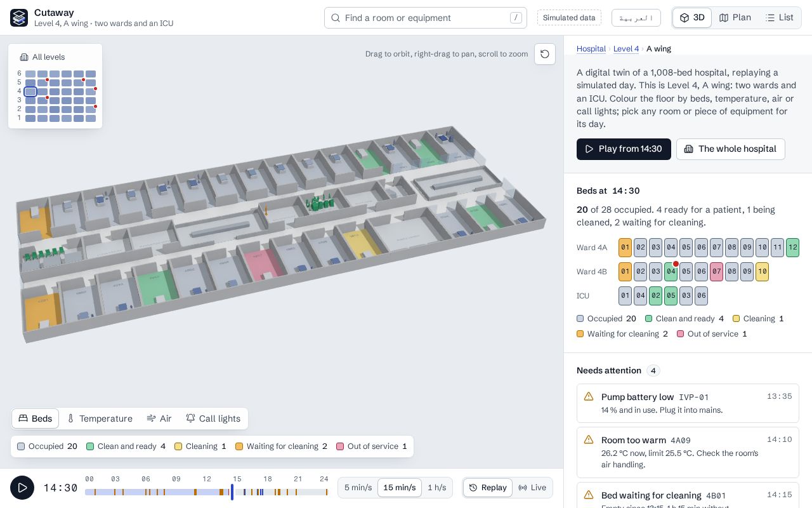Click the timeline scrubber handle
The image size is (812, 508).
[232, 491]
